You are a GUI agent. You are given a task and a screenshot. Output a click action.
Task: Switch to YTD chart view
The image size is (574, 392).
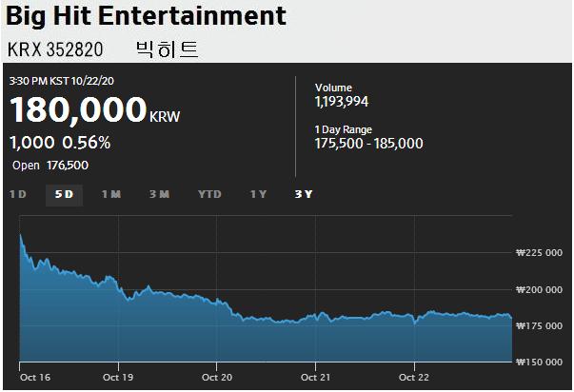(x=209, y=194)
